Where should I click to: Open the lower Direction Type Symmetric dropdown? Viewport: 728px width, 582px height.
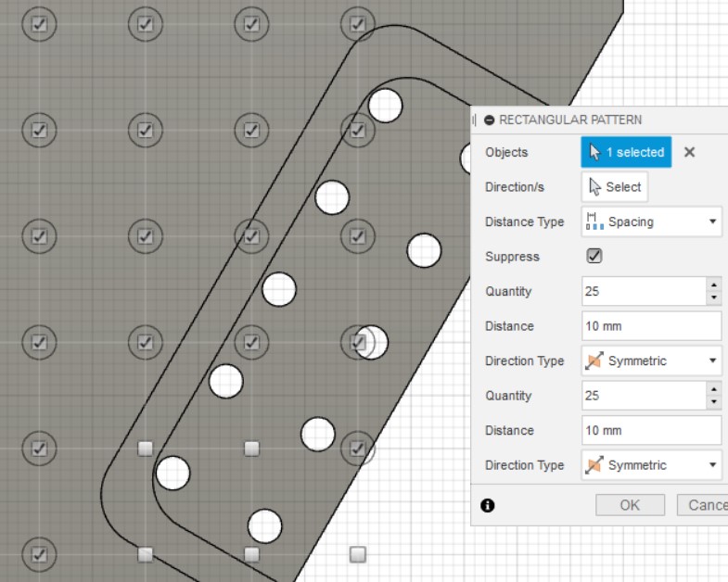(x=651, y=465)
